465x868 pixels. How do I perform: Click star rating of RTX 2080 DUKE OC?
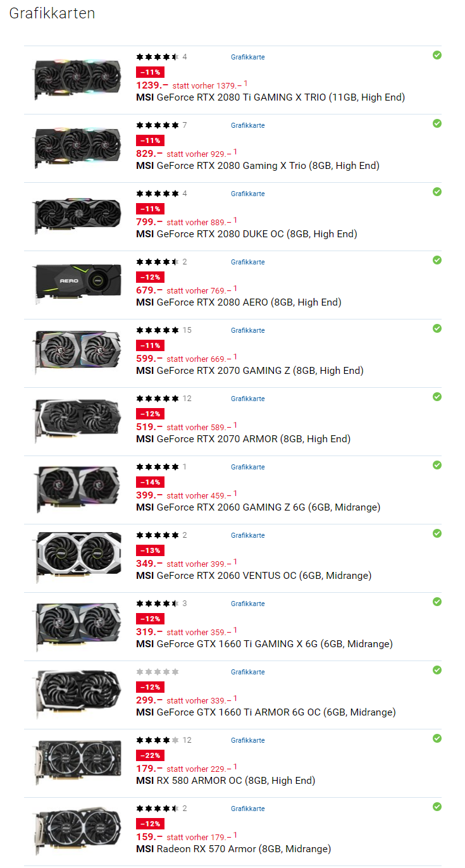pos(158,194)
